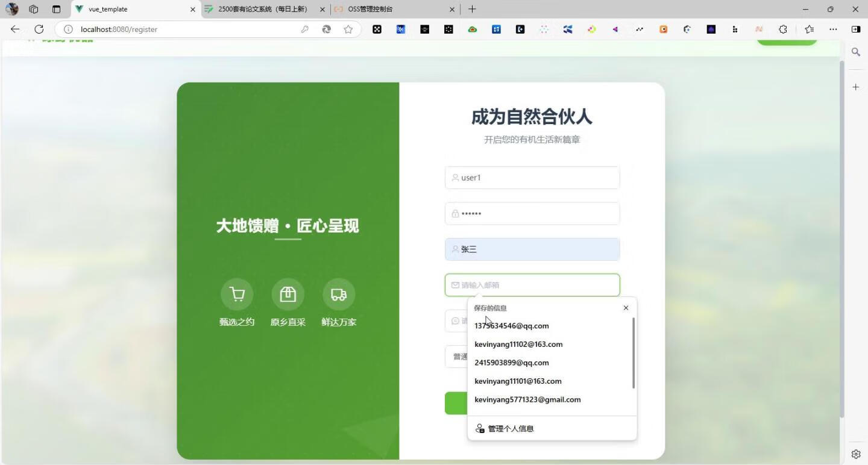Image resolution: width=868 pixels, height=465 pixels.
Task: Click the 保存的信息 popup title
Action: [x=490, y=308]
